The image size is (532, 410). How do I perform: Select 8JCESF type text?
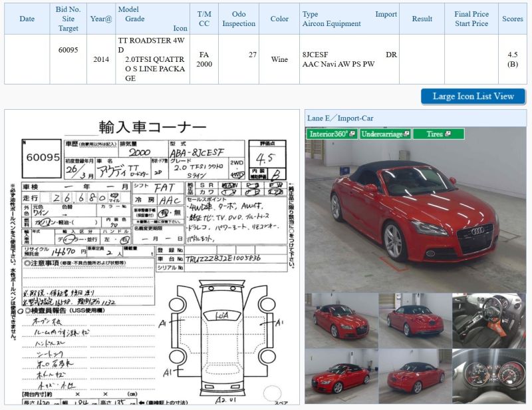click(315, 55)
